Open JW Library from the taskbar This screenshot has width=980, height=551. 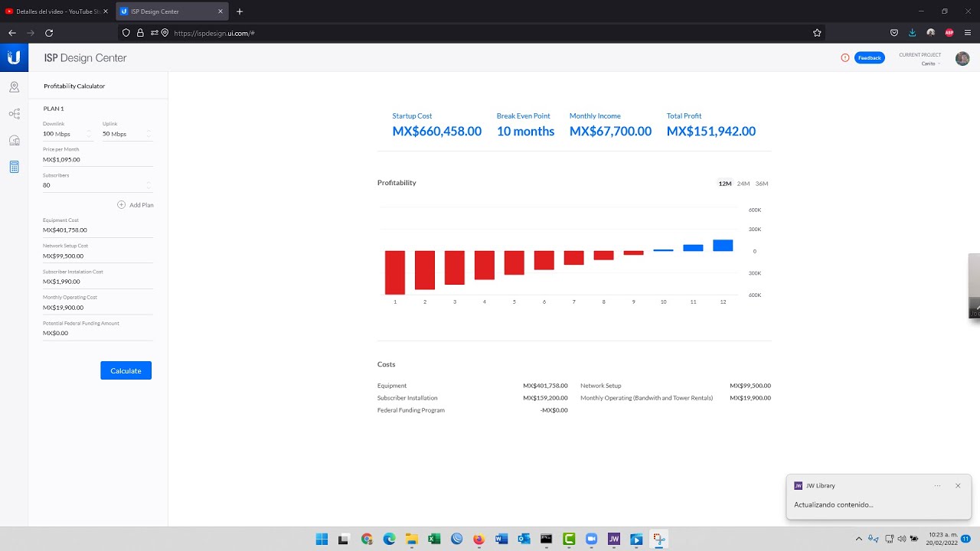[613, 539]
